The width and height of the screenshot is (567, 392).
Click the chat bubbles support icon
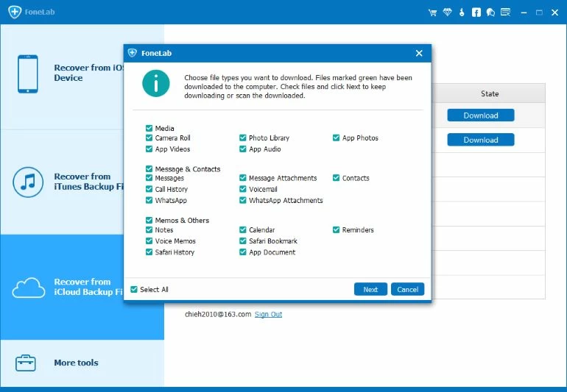point(490,13)
